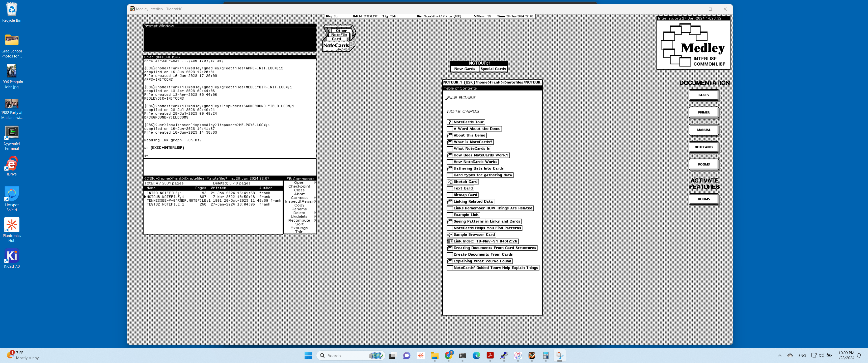
Task: Open Adobe Acrobat from the taskbar
Action: 490,355
